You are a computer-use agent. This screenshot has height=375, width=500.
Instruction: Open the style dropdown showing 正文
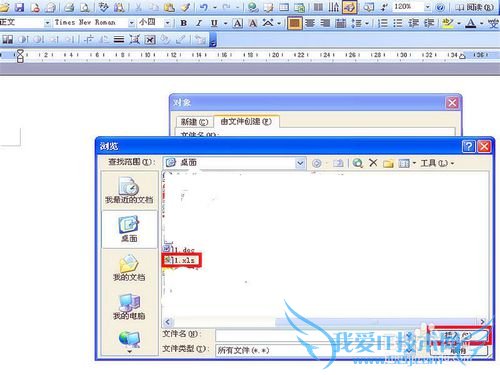point(47,23)
